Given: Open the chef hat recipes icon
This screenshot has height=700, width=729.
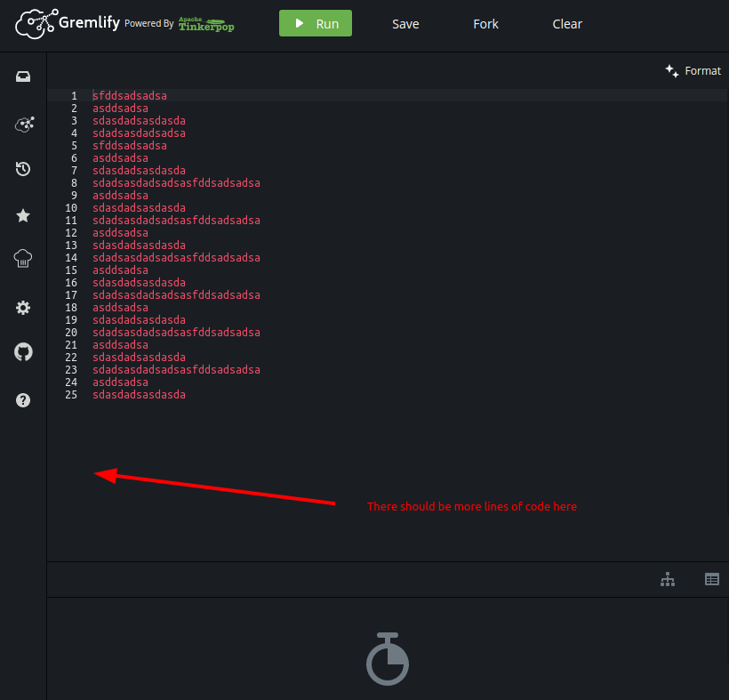Looking at the screenshot, I should click(x=23, y=259).
